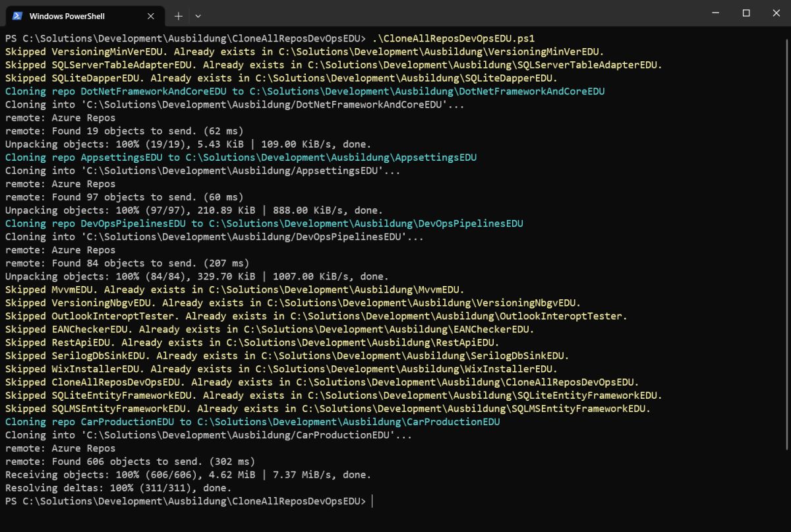Click 'Unpacking objects: 100% (19/19)' line
Viewport: 791px width, 532px height.
click(x=188, y=144)
